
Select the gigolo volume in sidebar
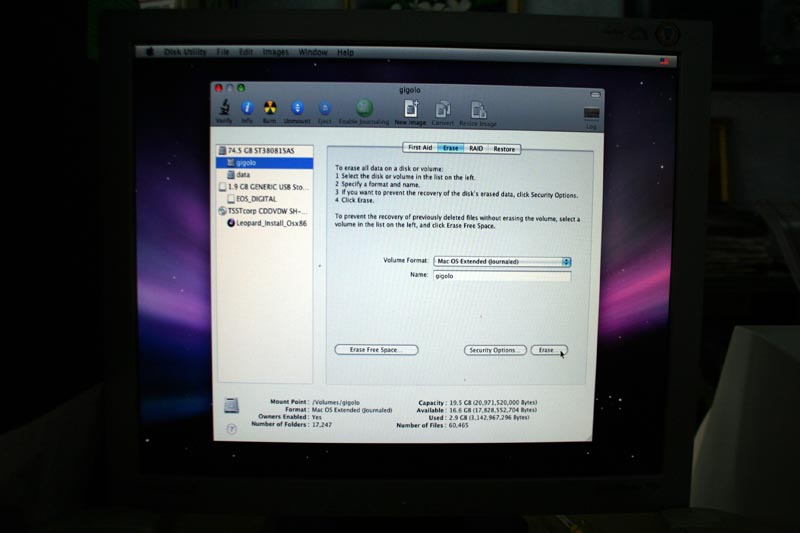coord(265,163)
